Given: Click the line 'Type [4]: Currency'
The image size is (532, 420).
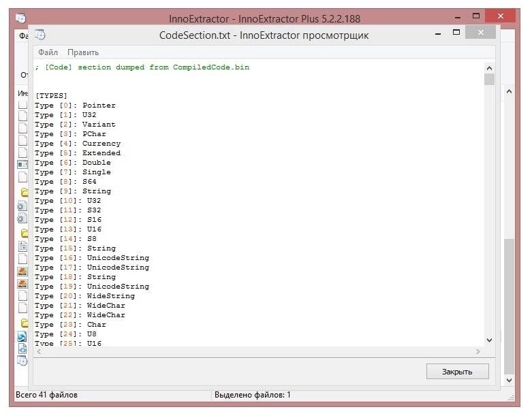Looking at the screenshot, I should tap(78, 143).
